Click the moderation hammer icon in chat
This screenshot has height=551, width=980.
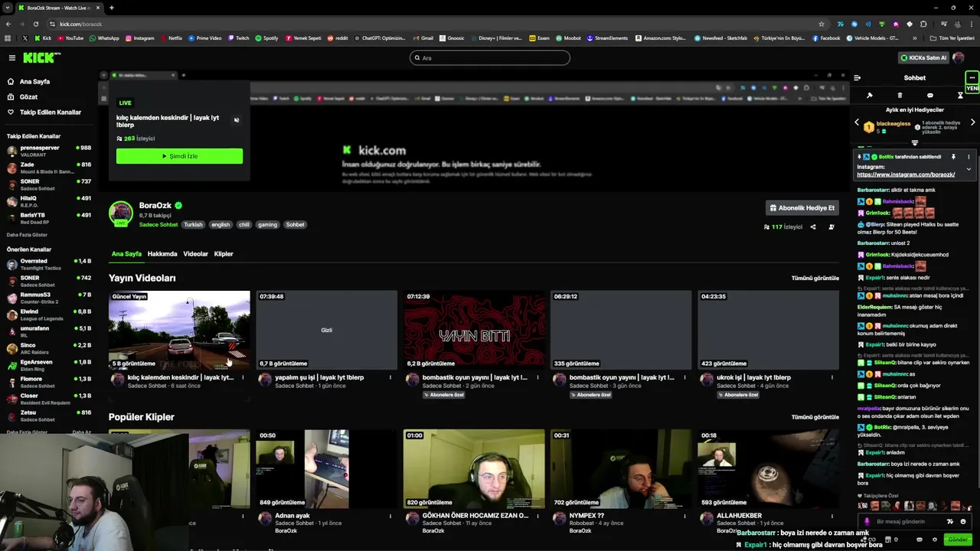tap(870, 96)
